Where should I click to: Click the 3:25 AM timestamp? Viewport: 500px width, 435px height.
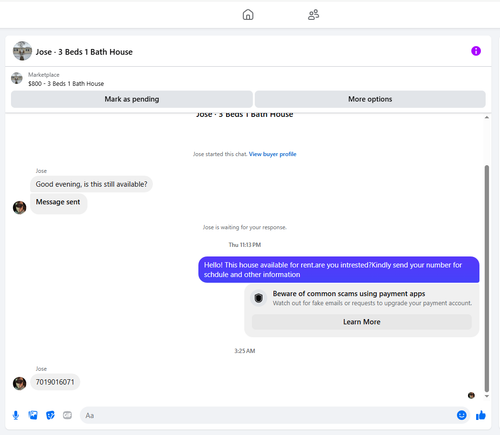pos(245,351)
